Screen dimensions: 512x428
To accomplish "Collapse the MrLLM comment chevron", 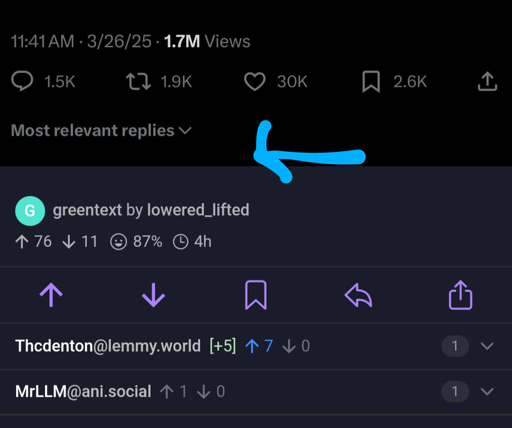I will [x=487, y=391].
